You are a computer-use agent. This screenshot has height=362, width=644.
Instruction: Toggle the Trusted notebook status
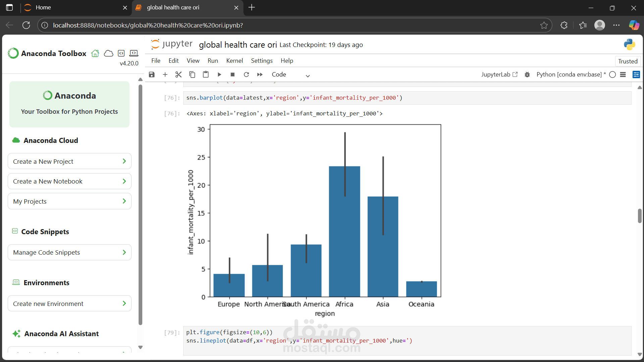[x=628, y=61]
